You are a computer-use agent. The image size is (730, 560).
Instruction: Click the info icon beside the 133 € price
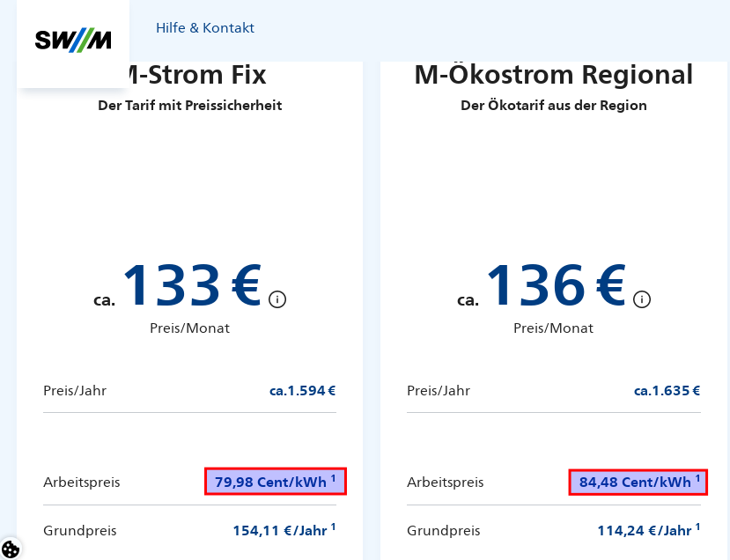coord(277,299)
